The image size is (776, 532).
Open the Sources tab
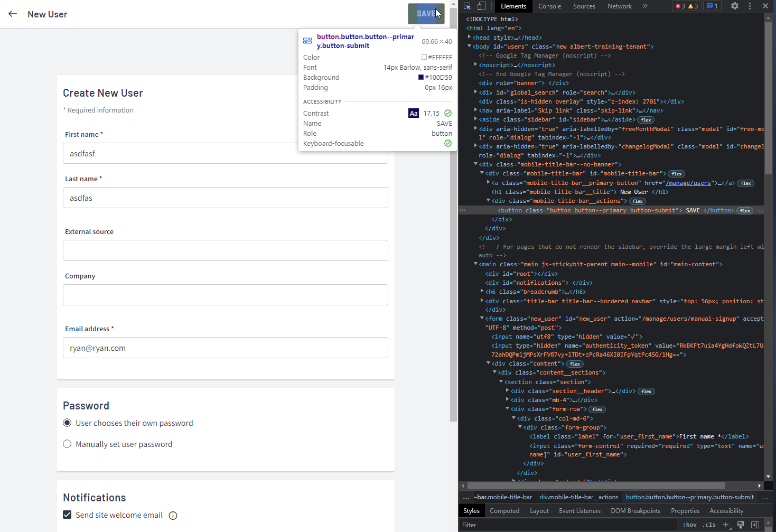pyautogui.click(x=584, y=6)
